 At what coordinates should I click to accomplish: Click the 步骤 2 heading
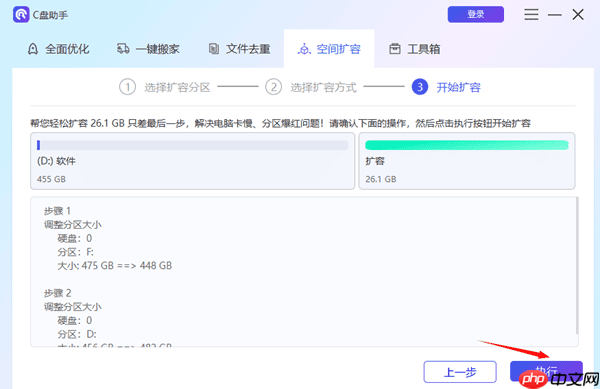click(57, 293)
